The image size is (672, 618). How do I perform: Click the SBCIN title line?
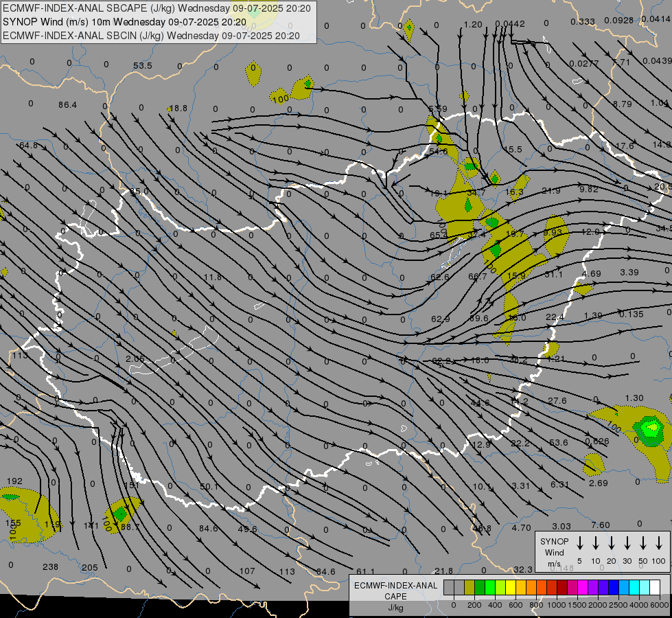pyautogui.click(x=151, y=36)
